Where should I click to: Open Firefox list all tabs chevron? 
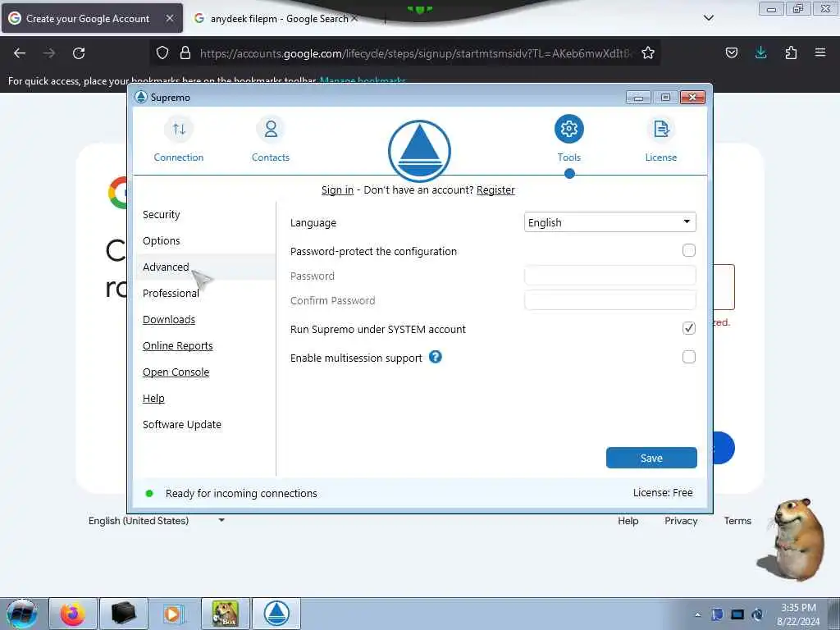pos(708,18)
